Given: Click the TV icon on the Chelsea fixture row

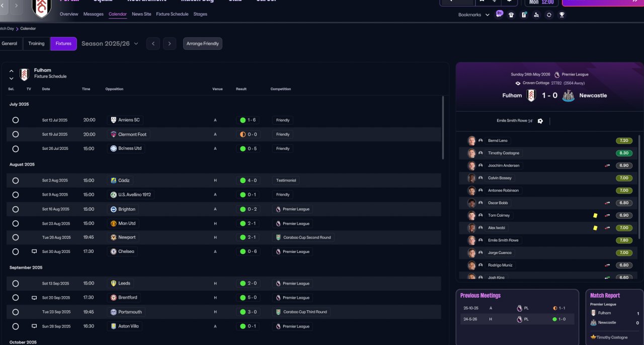Looking at the screenshot, I should tap(34, 251).
